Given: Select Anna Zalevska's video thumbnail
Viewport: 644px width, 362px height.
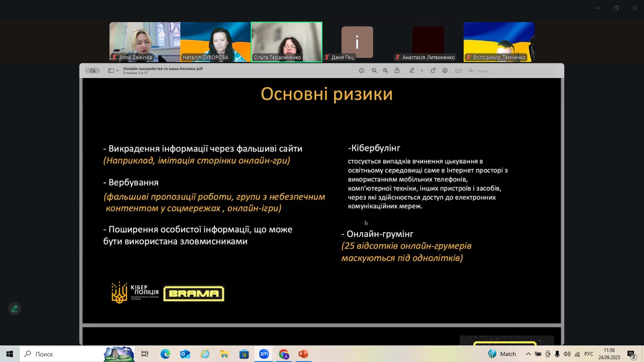Looking at the screenshot, I should point(145,42).
